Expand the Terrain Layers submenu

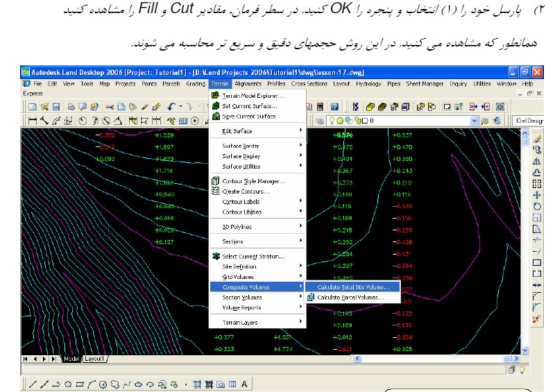pos(257,323)
